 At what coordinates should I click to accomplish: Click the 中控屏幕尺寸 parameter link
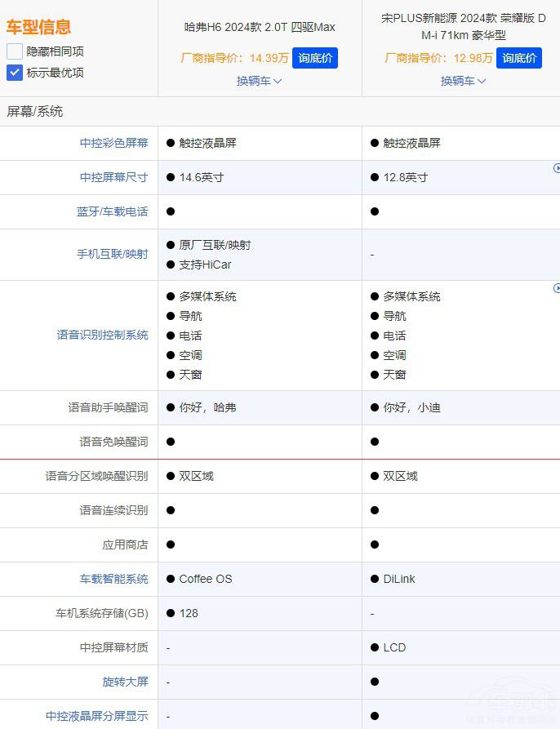[113, 177]
